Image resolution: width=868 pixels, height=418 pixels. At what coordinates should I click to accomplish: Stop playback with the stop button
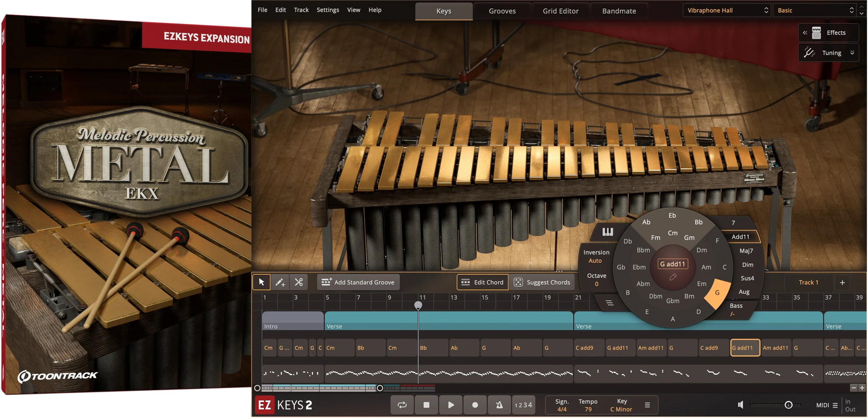pos(426,405)
